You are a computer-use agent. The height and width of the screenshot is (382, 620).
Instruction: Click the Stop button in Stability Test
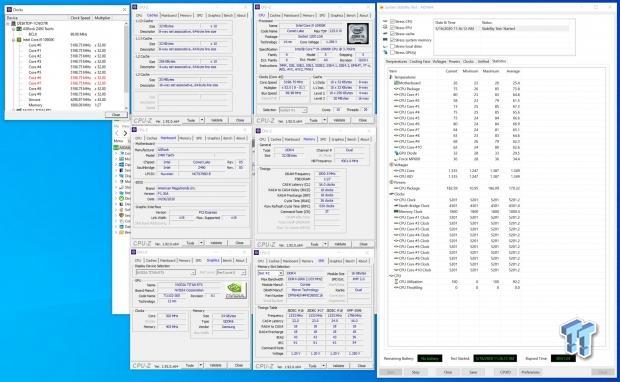coord(416,372)
